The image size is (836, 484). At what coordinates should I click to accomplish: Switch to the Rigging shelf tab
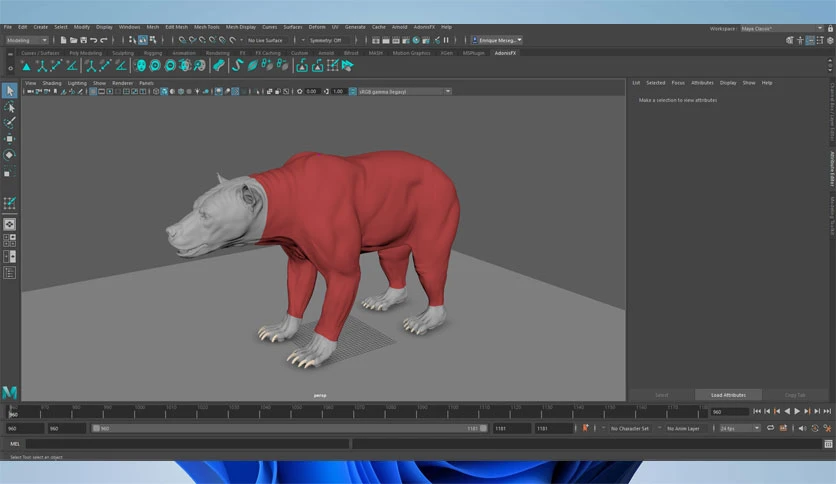coord(152,53)
